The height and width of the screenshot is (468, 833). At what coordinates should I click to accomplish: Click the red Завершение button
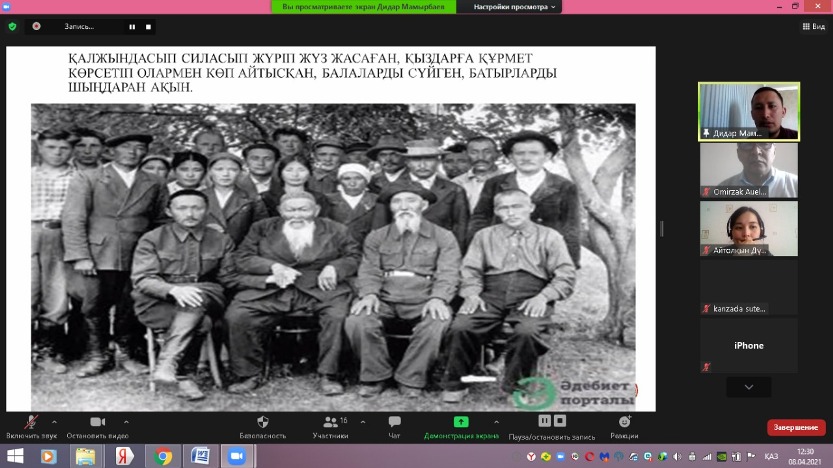(796, 427)
